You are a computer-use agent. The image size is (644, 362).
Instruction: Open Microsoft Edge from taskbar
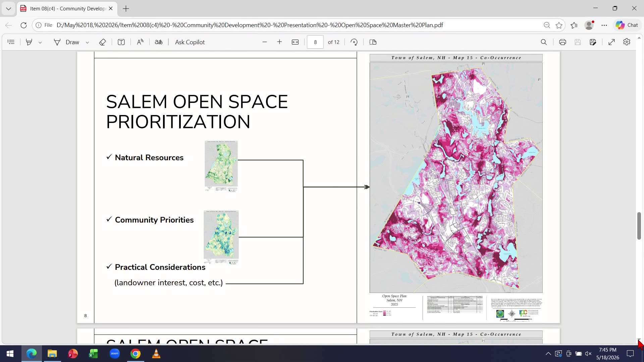click(x=32, y=354)
